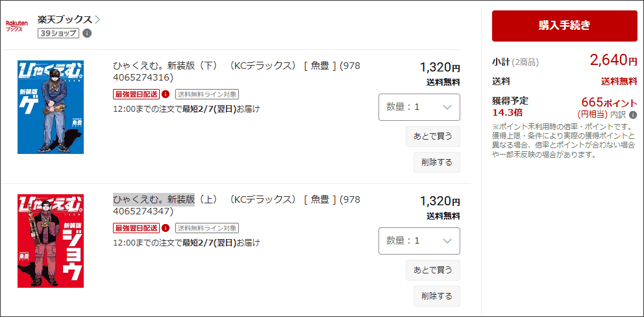Screen dimensions: 644x317
Task: Click first item's 最強翌日配送 badge
Action: tap(136, 94)
